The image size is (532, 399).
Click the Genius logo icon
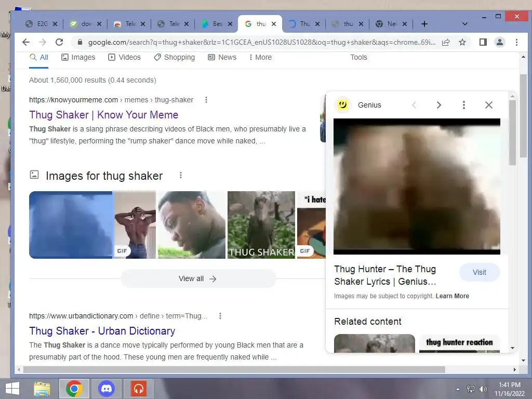pos(343,104)
